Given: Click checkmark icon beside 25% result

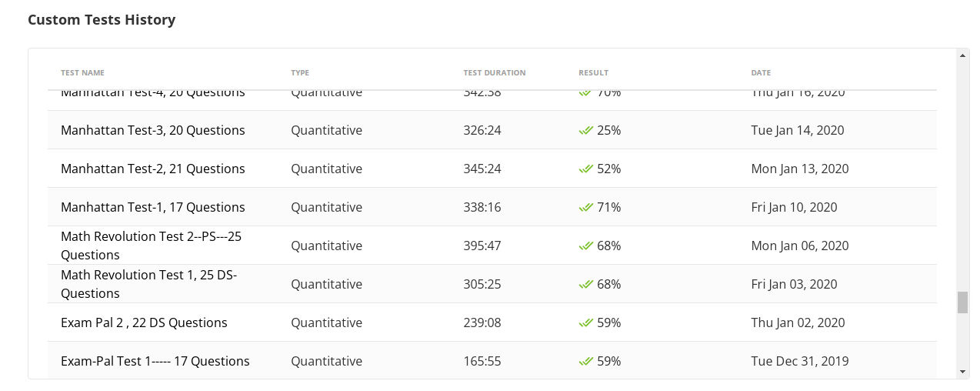Looking at the screenshot, I should (585, 131).
